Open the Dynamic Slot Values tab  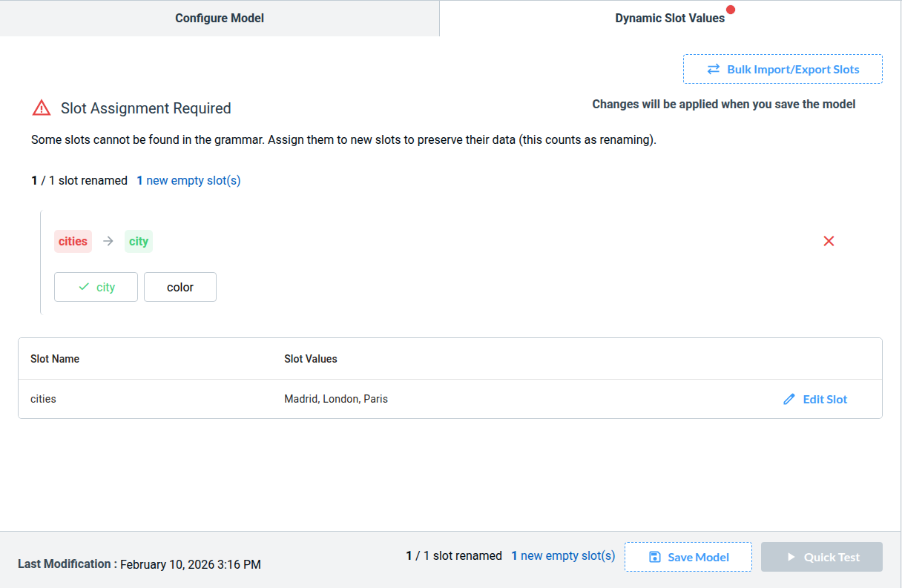(x=669, y=18)
